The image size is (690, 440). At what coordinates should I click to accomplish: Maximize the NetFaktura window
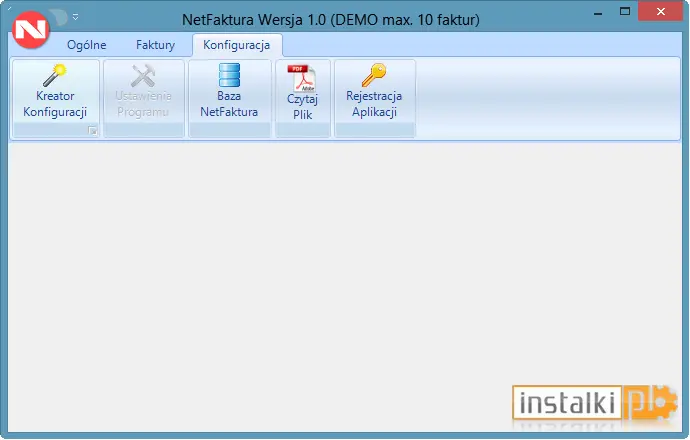624,12
